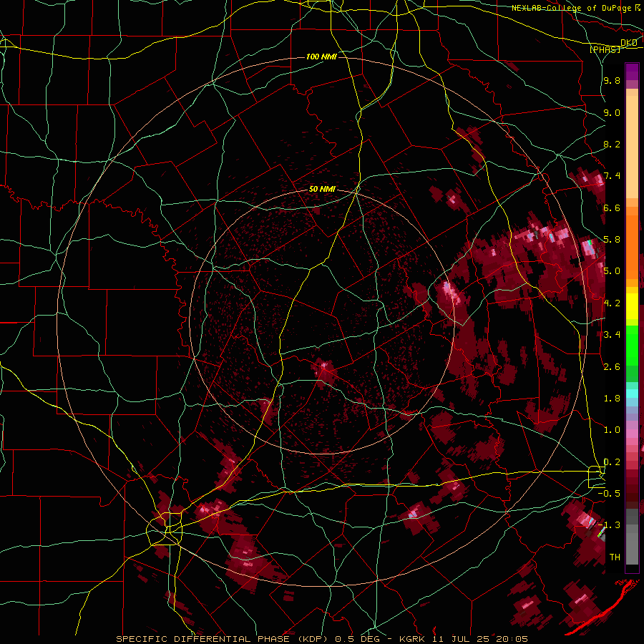
Task: Click the cyan color bar segment
Action: point(632,393)
